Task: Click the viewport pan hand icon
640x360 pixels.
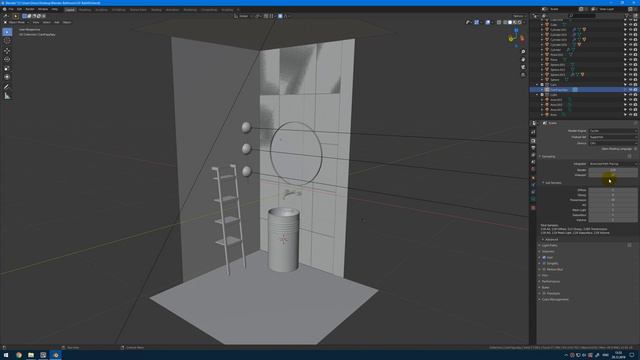Action: pos(523,60)
